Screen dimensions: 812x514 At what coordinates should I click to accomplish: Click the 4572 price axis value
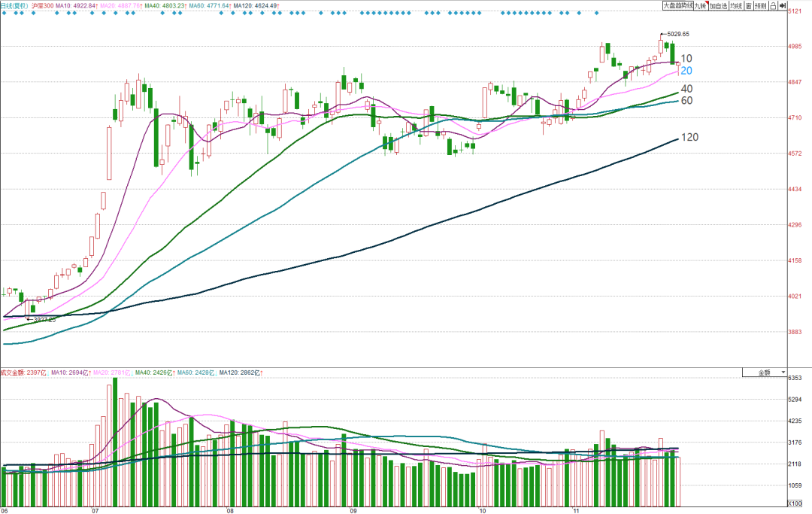pos(795,154)
